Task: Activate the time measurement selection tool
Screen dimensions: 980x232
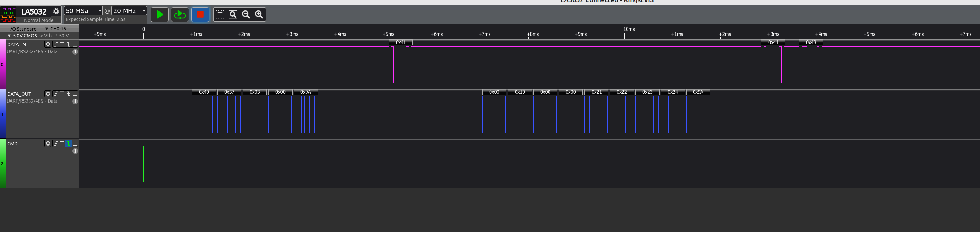Action: tap(220, 15)
